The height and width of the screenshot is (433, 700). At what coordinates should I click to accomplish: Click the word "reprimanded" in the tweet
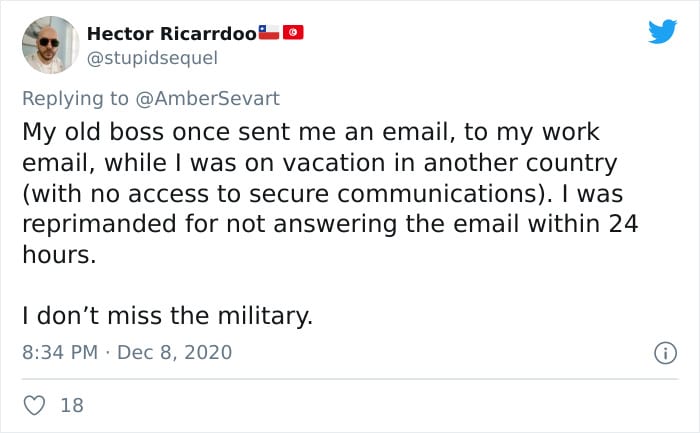97,224
